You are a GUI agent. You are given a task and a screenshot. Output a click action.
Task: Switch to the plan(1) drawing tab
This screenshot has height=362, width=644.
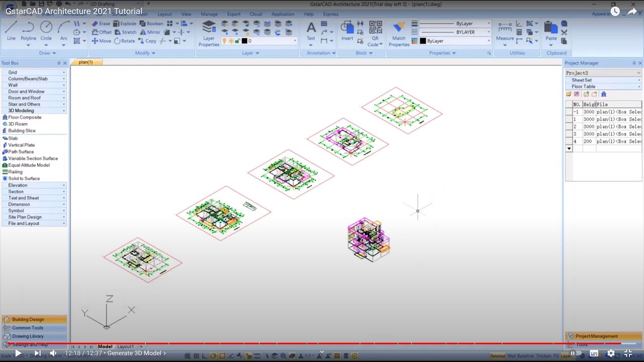tap(87, 62)
